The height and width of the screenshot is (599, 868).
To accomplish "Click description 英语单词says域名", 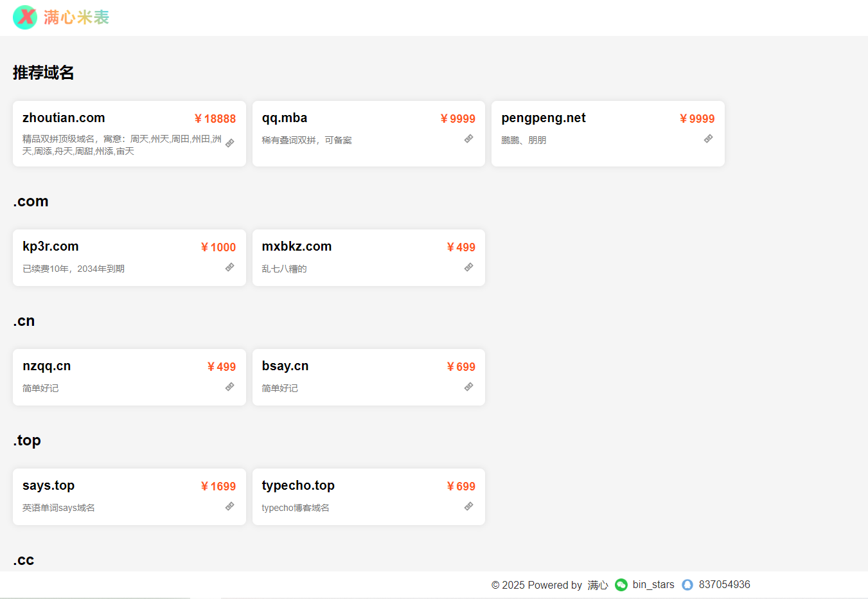I will [x=58, y=508].
